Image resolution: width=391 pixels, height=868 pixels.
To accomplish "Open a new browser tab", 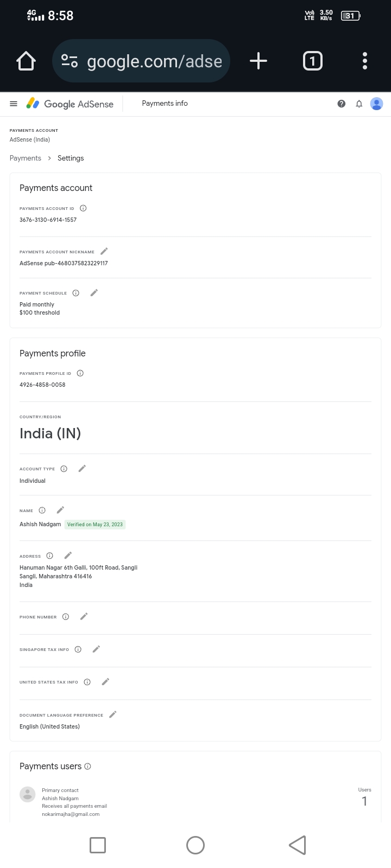I will coord(258,61).
